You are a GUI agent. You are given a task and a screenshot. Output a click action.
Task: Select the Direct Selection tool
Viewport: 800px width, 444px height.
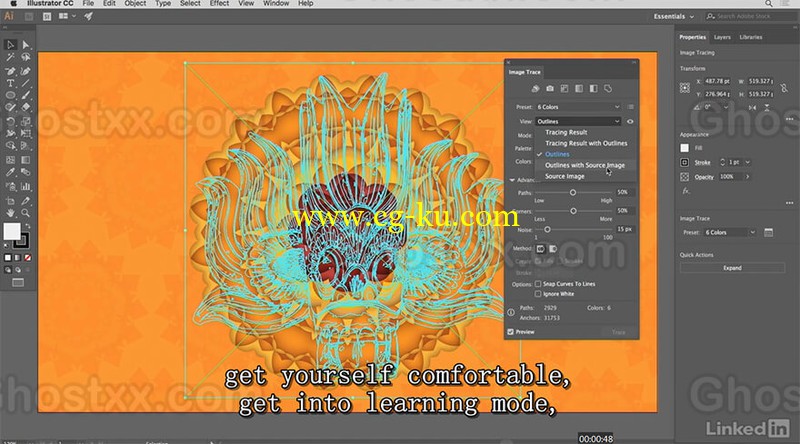point(26,45)
